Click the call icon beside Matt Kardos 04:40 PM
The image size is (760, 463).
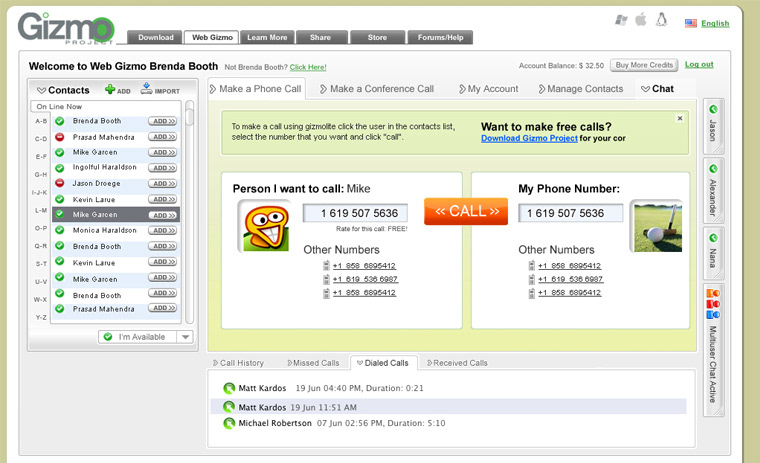coord(229,388)
